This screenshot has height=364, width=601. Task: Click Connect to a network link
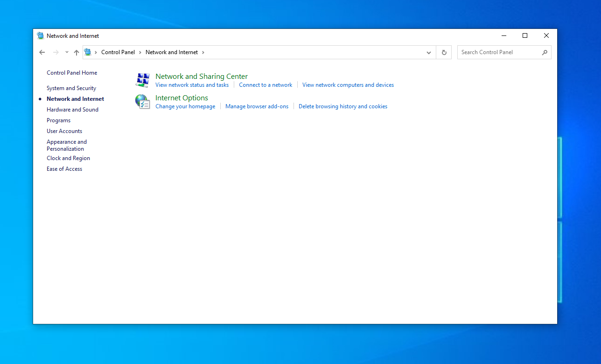click(x=266, y=85)
